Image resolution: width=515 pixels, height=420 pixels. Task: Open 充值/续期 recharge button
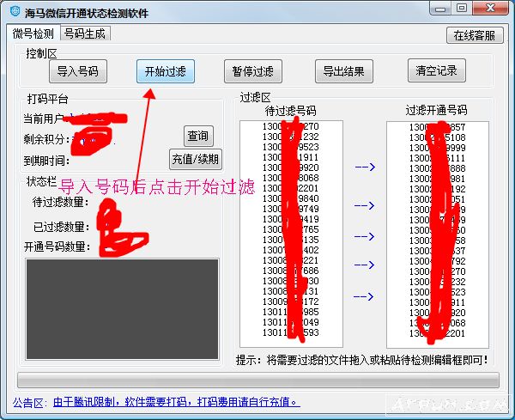pos(196,160)
